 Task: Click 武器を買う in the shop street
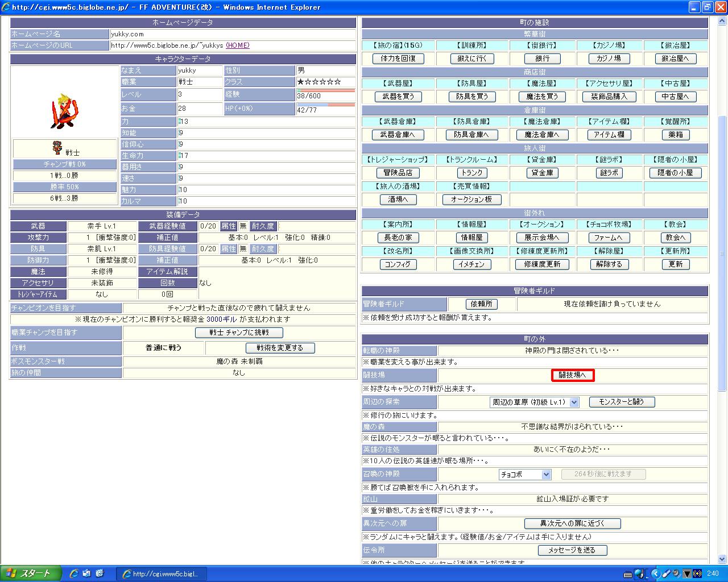click(398, 97)
